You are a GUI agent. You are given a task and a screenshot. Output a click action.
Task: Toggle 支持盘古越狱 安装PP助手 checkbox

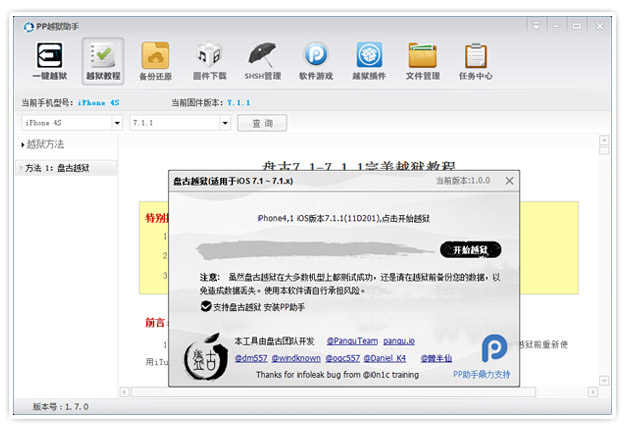point(206,307)
